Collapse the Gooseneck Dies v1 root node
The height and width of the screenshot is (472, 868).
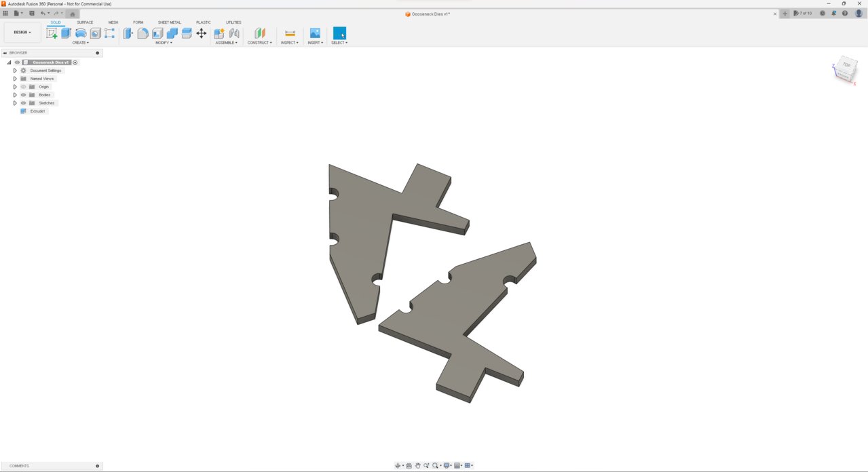click(x=9, y=62)
